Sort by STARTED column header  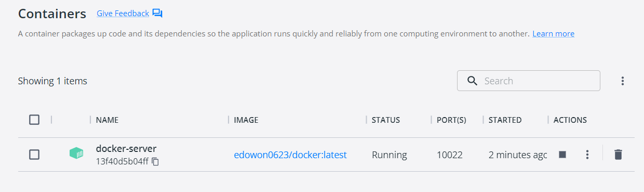pyautogui.click(x=505, y=120)
